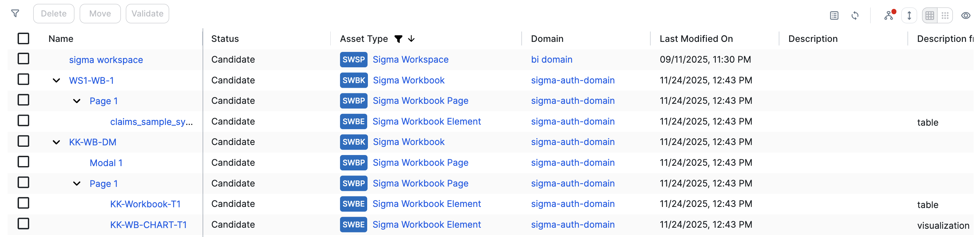
Task: Click the refresh sync icon
Action: [855, 16]
